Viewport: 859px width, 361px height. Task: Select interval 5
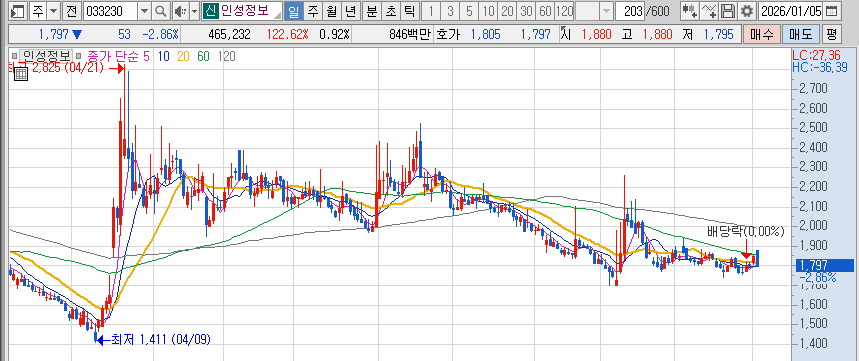point(469,10)
